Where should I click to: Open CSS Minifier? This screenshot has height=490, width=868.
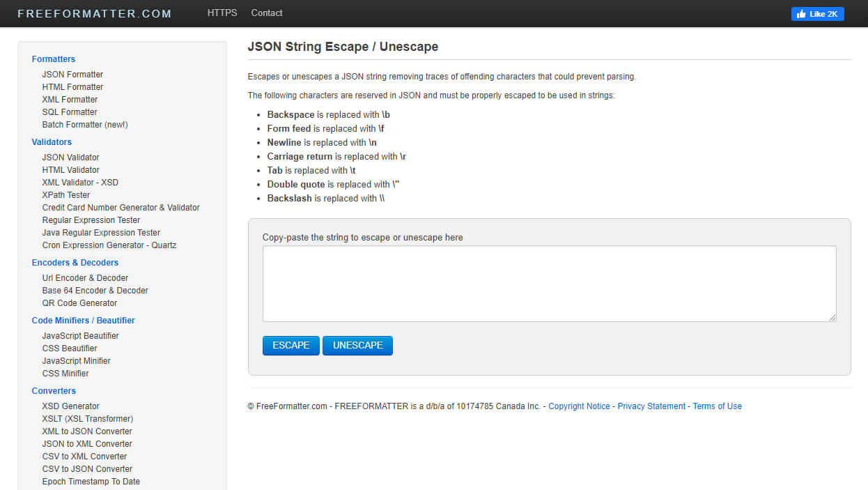pyautogui.click(x=65, y=374)
